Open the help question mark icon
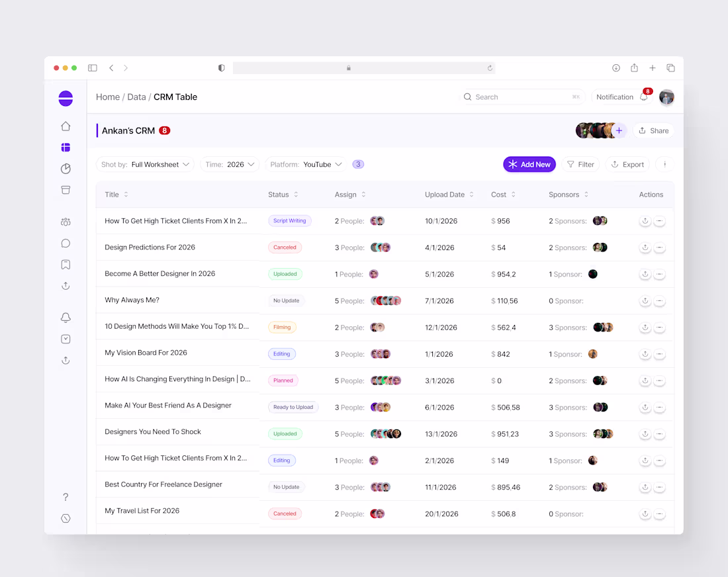 click(66, 496)
